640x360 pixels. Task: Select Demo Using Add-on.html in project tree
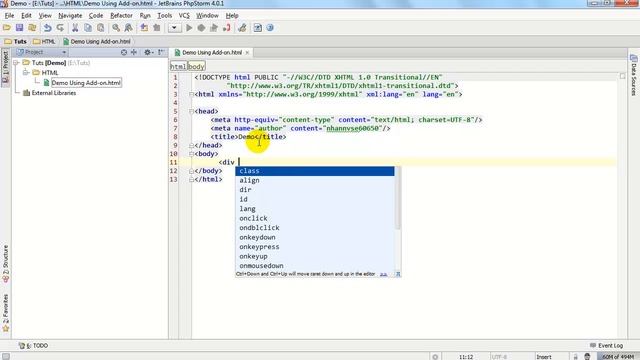(86, 82)
